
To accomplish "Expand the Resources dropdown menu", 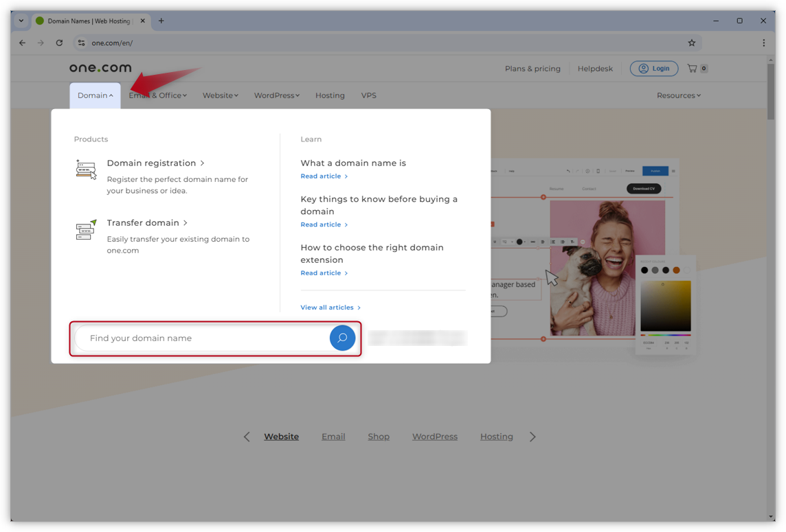I will pyautogui.click(x=678, y=95).
